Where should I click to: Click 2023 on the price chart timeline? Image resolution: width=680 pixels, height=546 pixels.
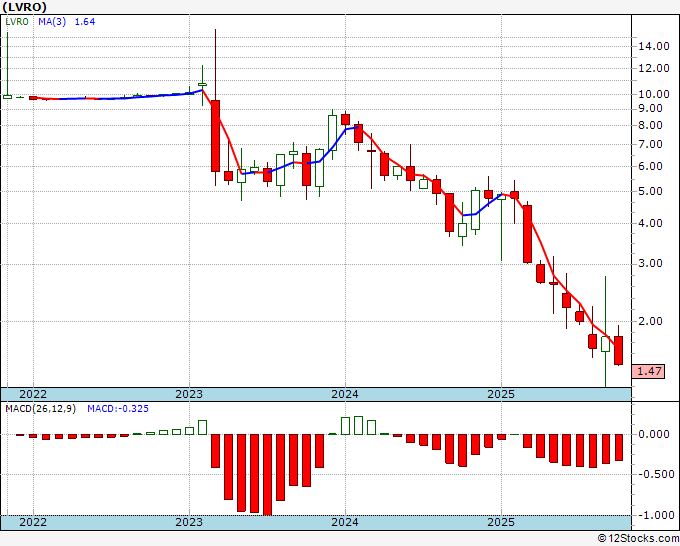189,394
